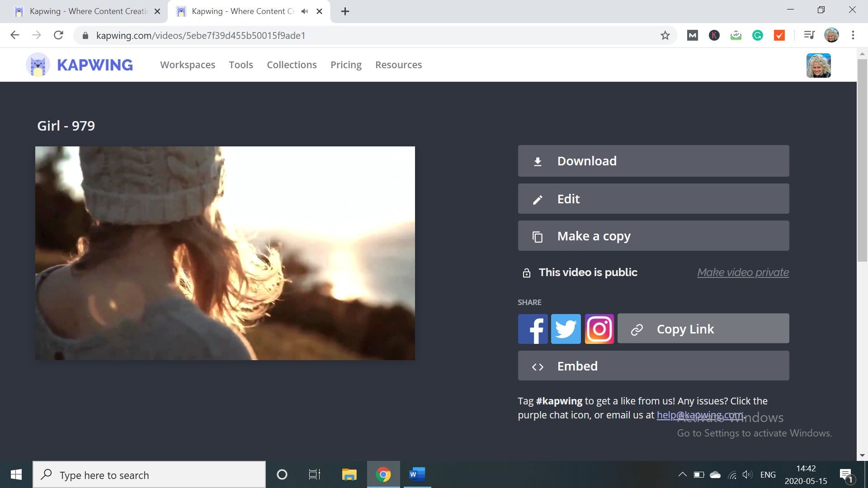The image size is (868, 488).
Task: Mute the active tab's speaker icon
Action: coord(304,11)
